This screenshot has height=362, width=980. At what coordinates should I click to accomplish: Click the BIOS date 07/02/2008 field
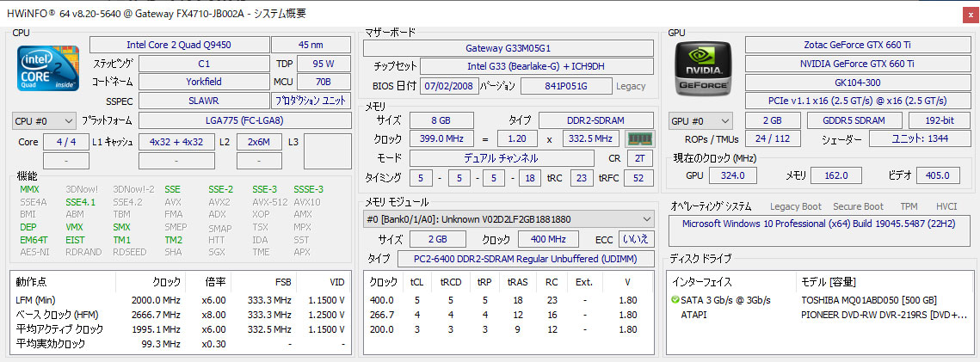(x=449, y=86)
